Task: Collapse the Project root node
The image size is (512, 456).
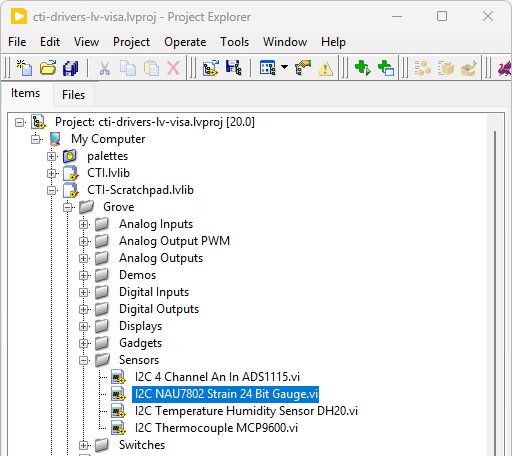Action: tap(20, 122)
